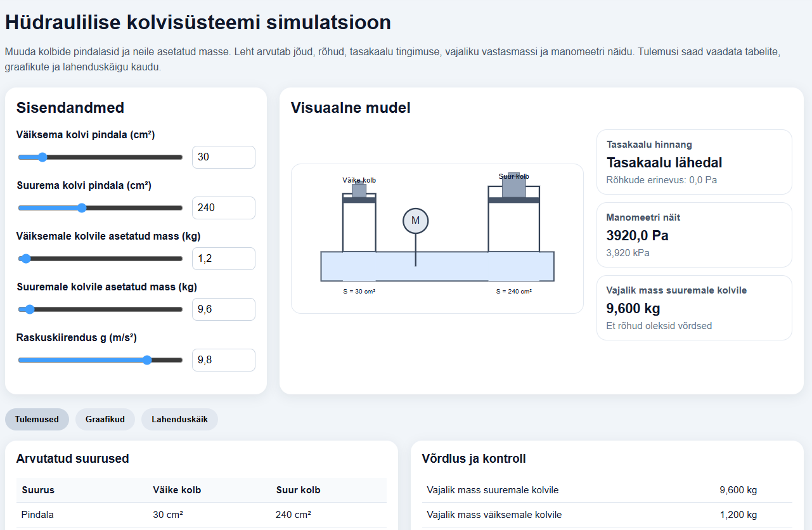Click the 'Rõhkude erinevus: 0,0 Pa' text
The width and height of the screenshot is (812, 530).
point(662,180)
